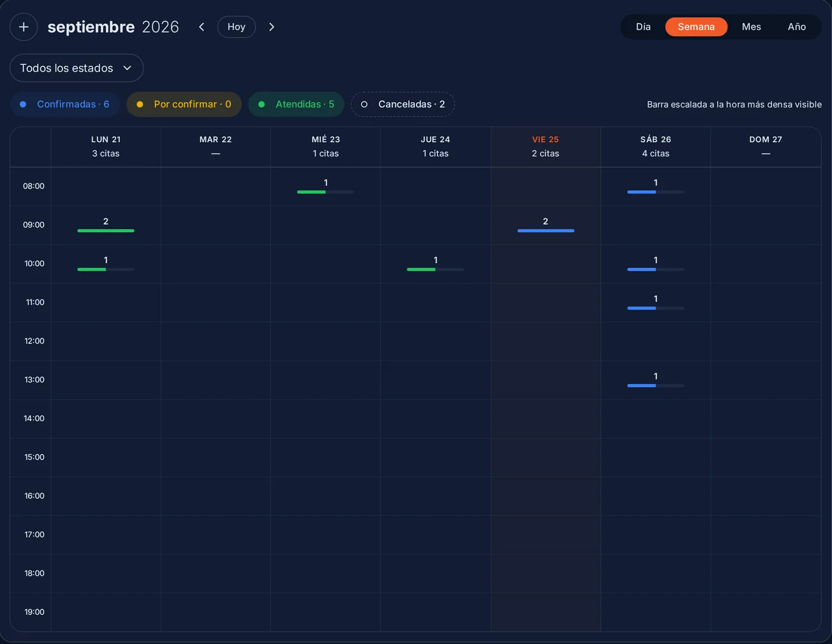Click the 12:00 time label
The width and height of the screenshot is (832, 644).
point(34,341)
